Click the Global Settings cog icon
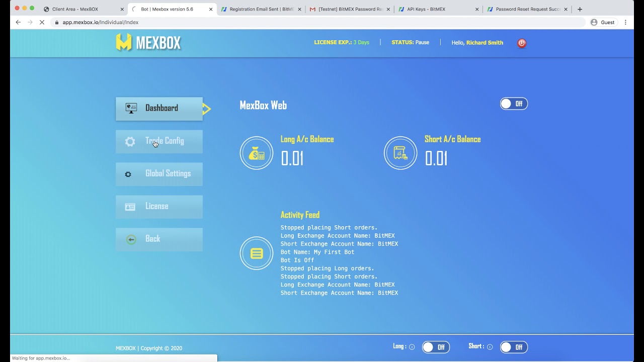The height and width of the screenshot is (362, 644). [128, 174]
